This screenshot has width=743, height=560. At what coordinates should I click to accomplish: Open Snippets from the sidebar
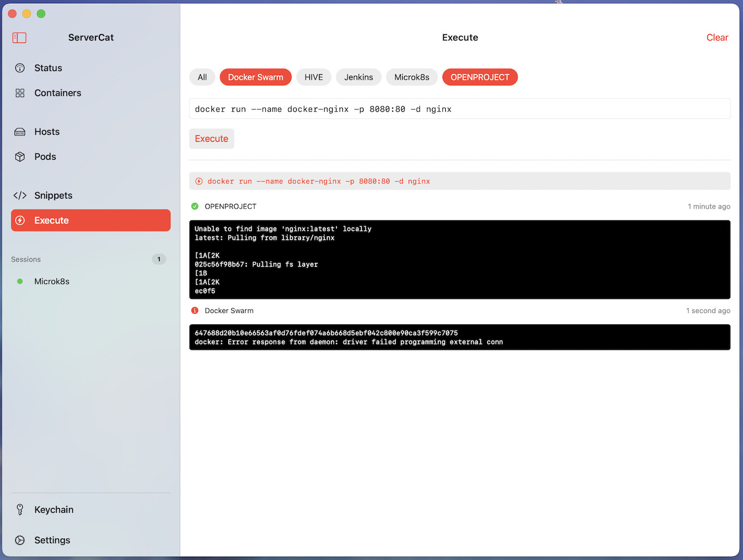point(53,195)
